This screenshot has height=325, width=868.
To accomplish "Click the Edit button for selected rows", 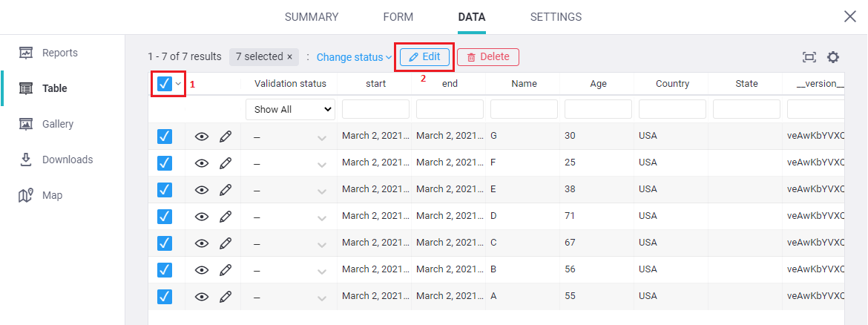I will [x=424, y=56].
